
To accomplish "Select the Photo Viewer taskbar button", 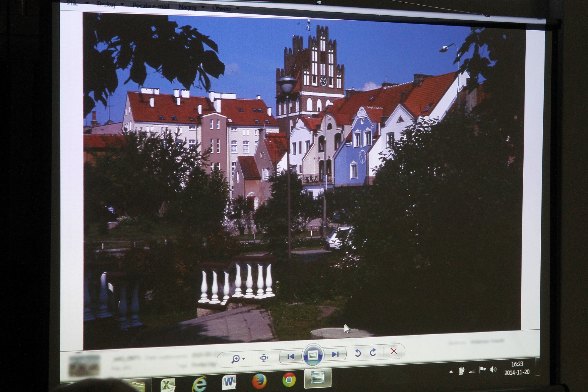I will tap(318, 378).
